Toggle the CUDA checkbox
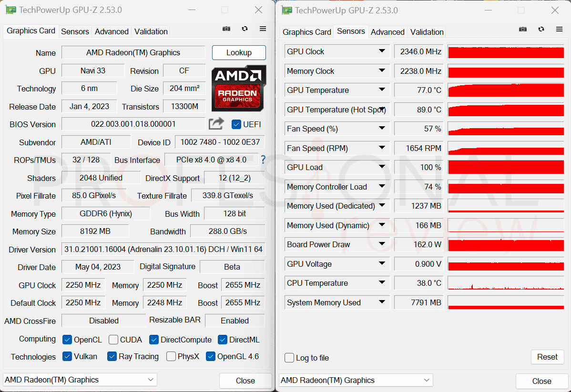This screenshot has width=571, height=392. (x=113, y=340)
